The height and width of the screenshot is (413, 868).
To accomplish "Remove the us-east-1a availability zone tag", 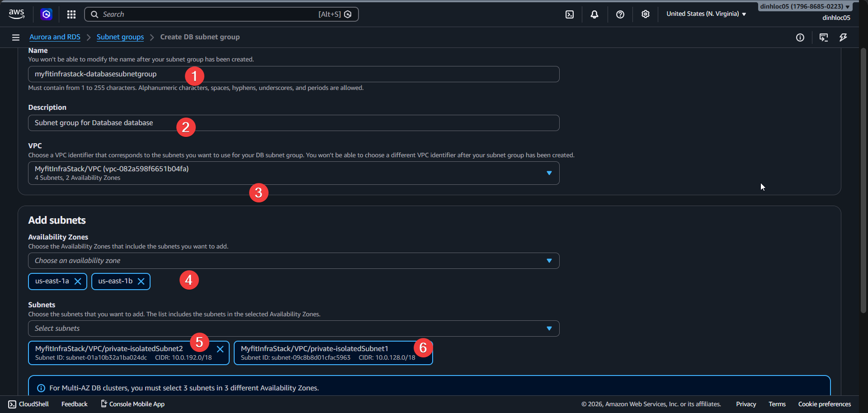I will pos(78,281).
